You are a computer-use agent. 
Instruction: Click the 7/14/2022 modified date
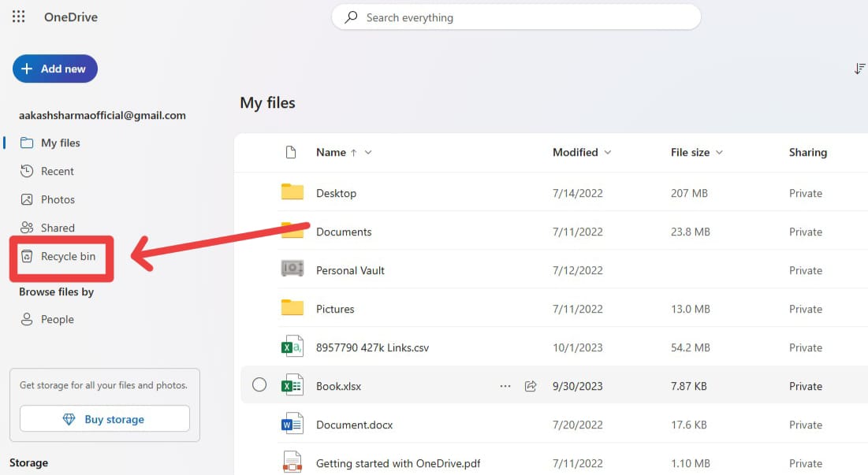pos(577,193)
